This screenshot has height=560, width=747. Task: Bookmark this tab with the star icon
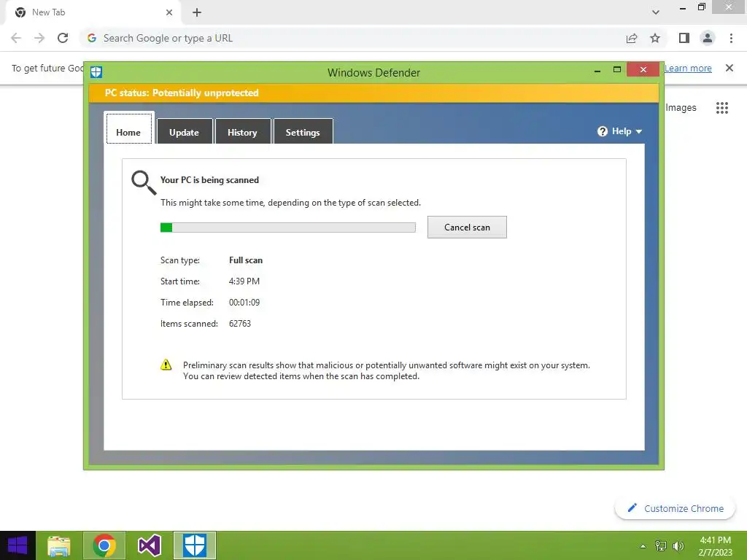point(655,38)
